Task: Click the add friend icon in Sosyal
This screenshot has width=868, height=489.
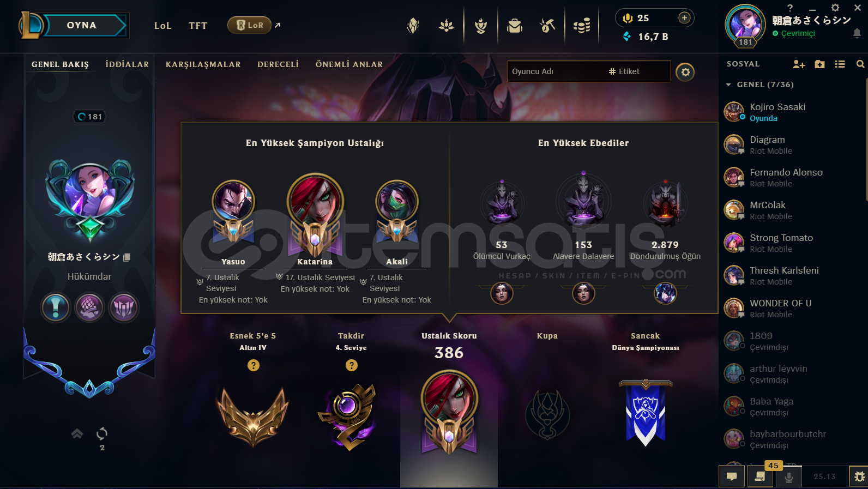Action: coord(799,64)
